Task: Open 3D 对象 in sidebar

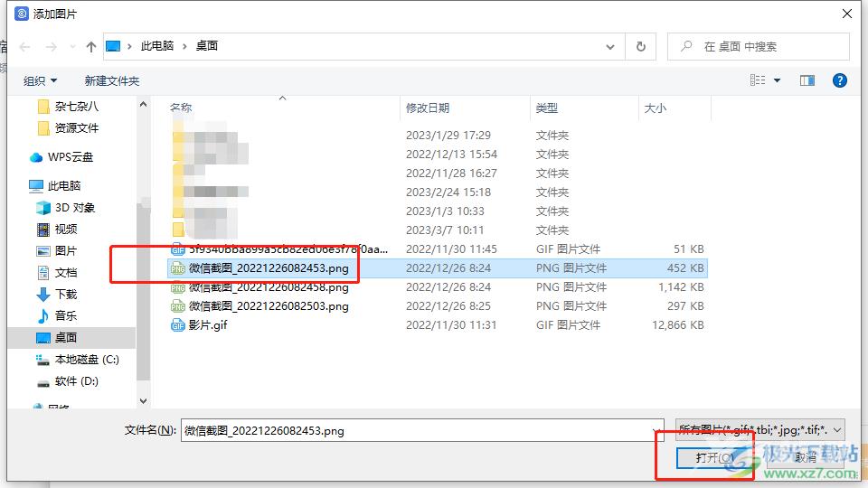Action: [65, 208]
